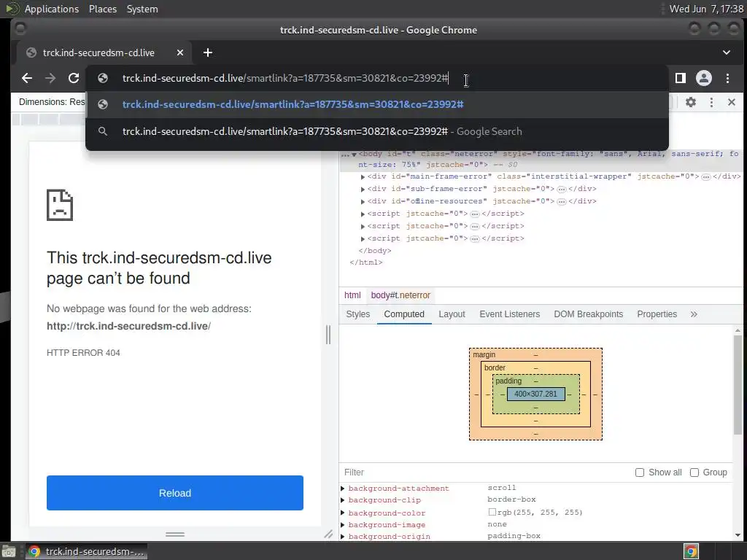Open the Properties tab
The image size is (747, 560).
657,314
